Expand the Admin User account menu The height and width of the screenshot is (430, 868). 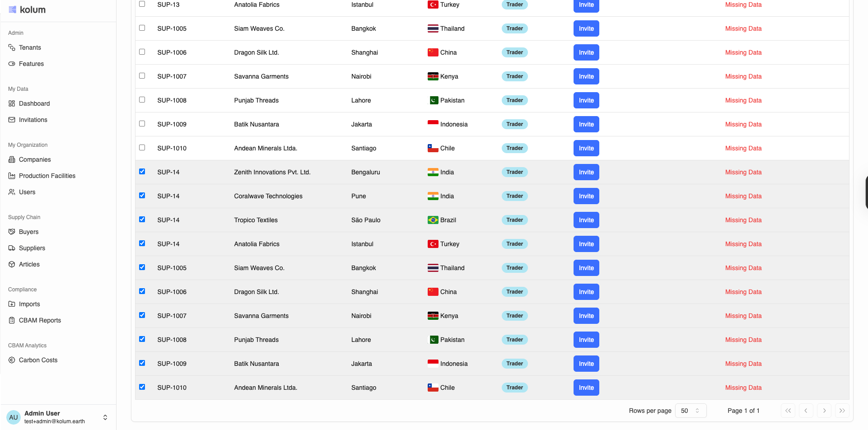point(105,417)
